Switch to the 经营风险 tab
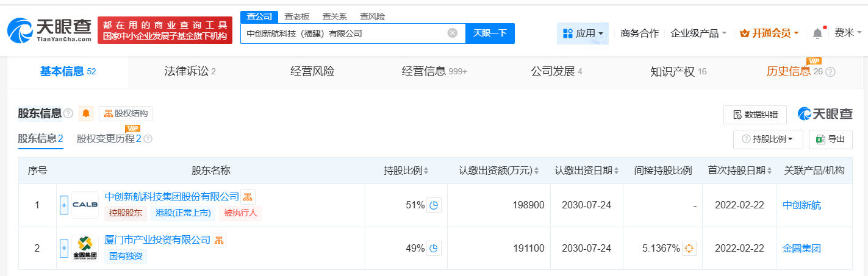Screen dimensions: 868x276 coord(312,72)
